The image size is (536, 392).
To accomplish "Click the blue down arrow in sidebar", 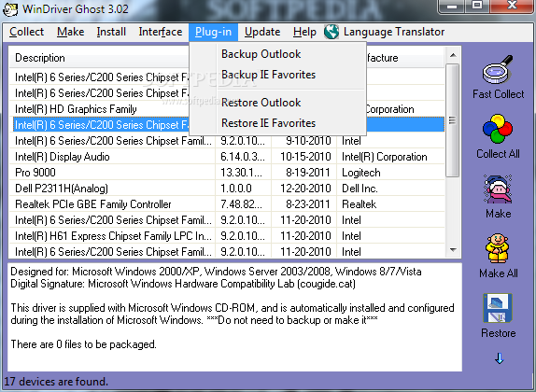I will click(x=499, y=358).
